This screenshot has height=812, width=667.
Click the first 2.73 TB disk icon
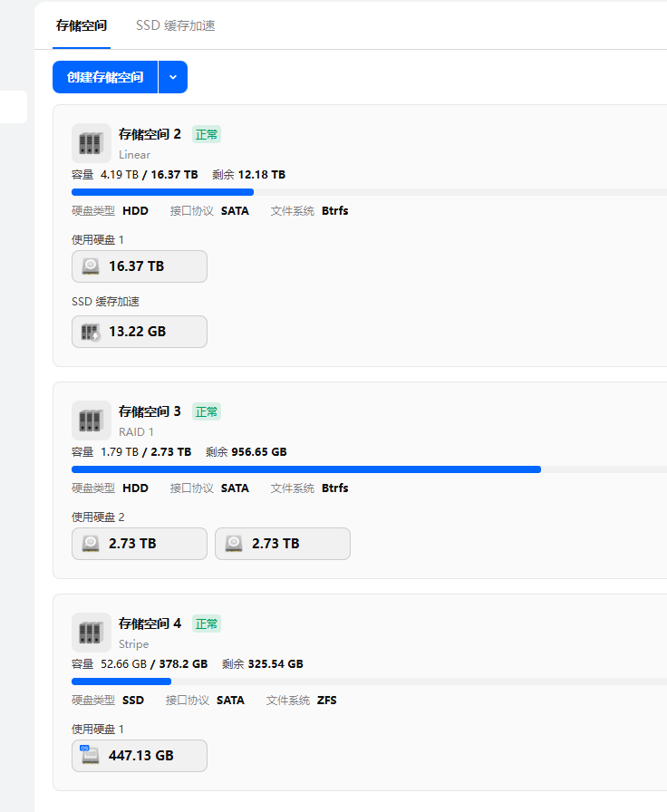click(91, 544)
